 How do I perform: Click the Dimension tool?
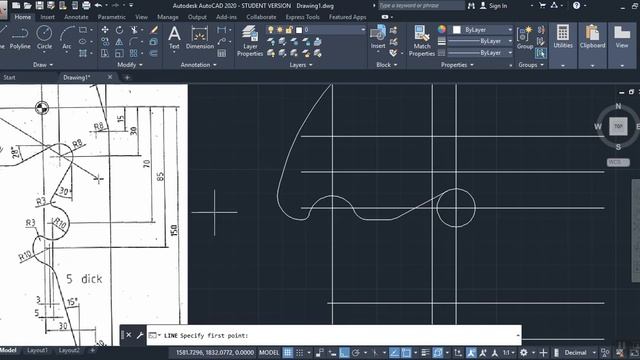(x=200, y=37)
